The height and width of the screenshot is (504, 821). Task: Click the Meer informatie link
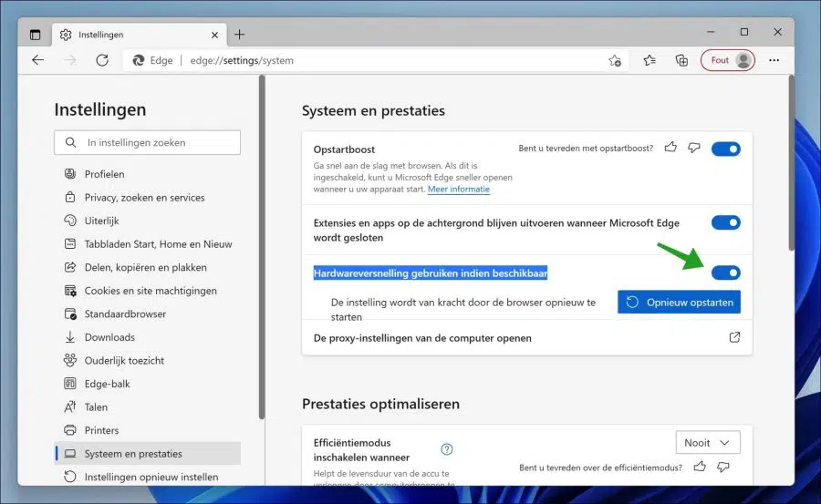tap(459, 189)
